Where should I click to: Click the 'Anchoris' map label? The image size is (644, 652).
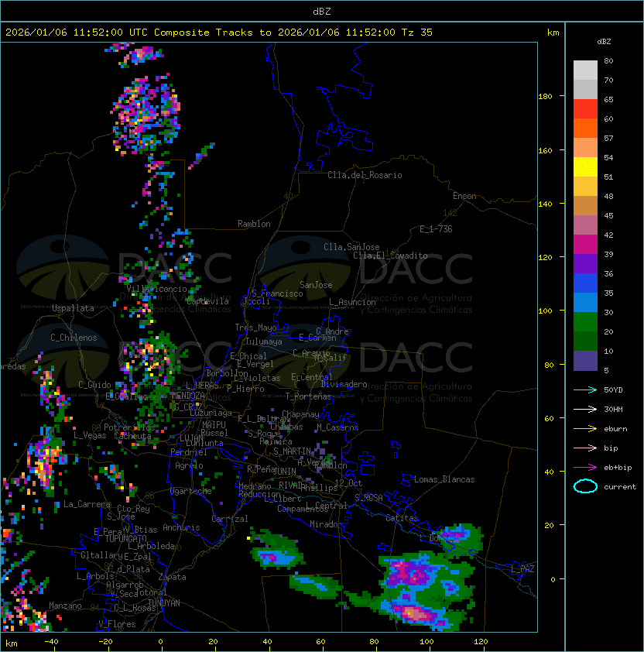pyautogui.click(x=181, y=527)
